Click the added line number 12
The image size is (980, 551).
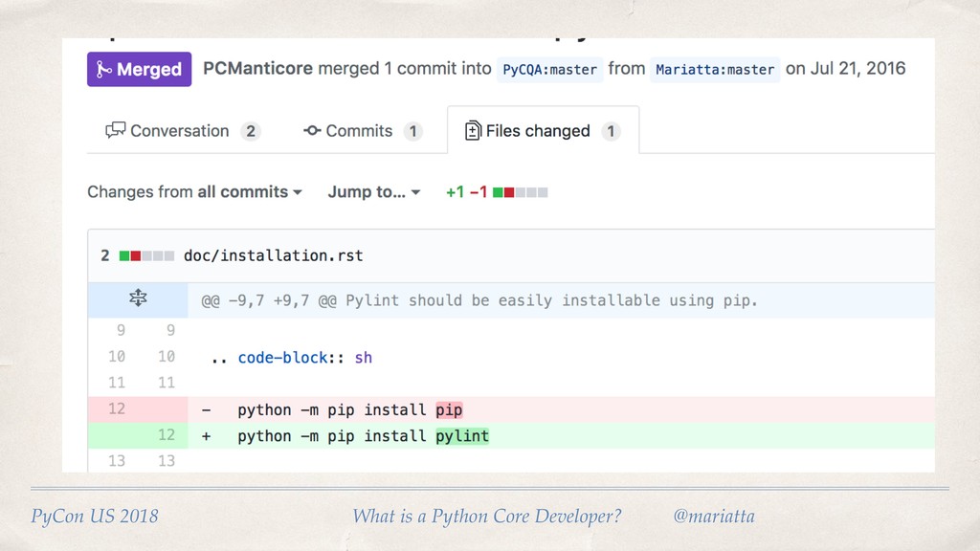click(x=167, y=435)
